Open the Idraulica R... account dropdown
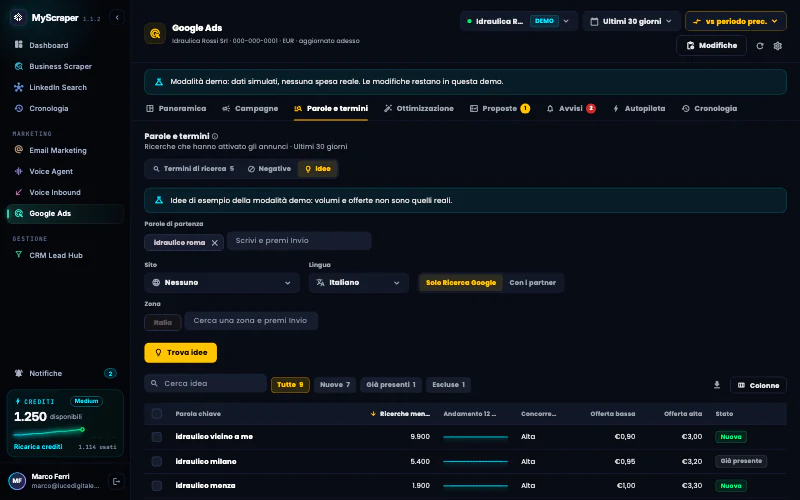Image resolution: width=800 pixels, height=500 pixels. (518, 21)
